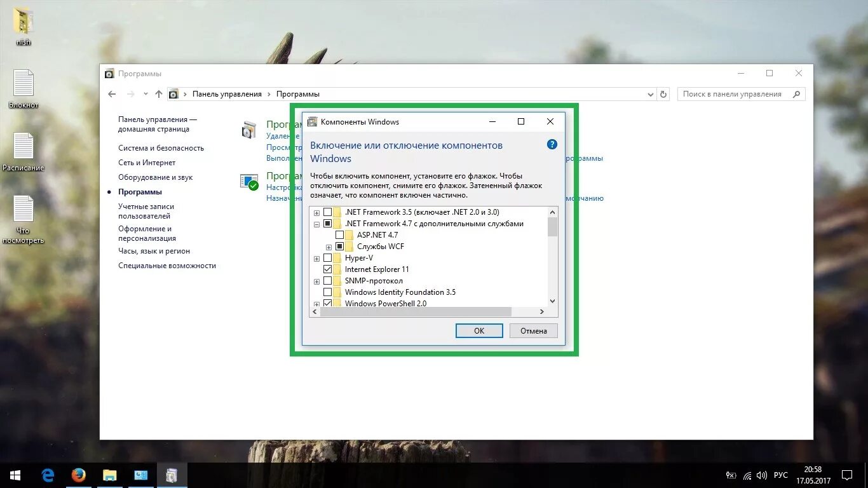This screenshot has width=868, height=488.
Task: Open Оформление и персонализация link
Action: coord(147,233)
